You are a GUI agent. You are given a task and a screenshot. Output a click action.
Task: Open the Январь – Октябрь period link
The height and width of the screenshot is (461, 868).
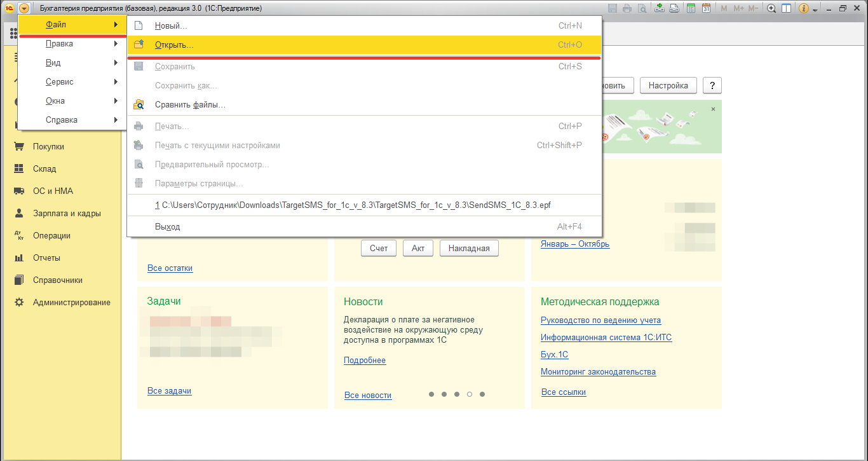[575, 244]
